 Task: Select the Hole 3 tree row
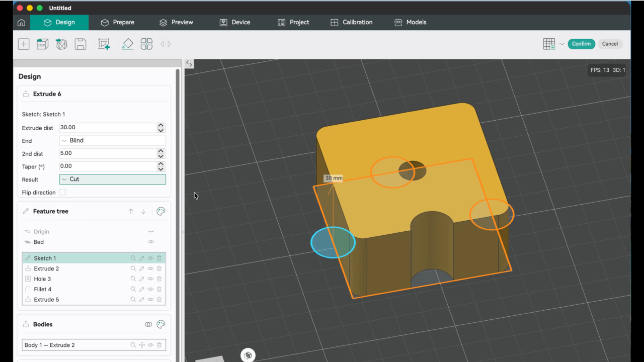[x=94, y=279]
